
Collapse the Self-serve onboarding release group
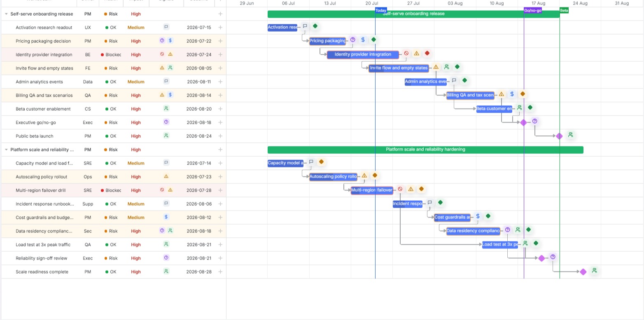coord(6,14)
